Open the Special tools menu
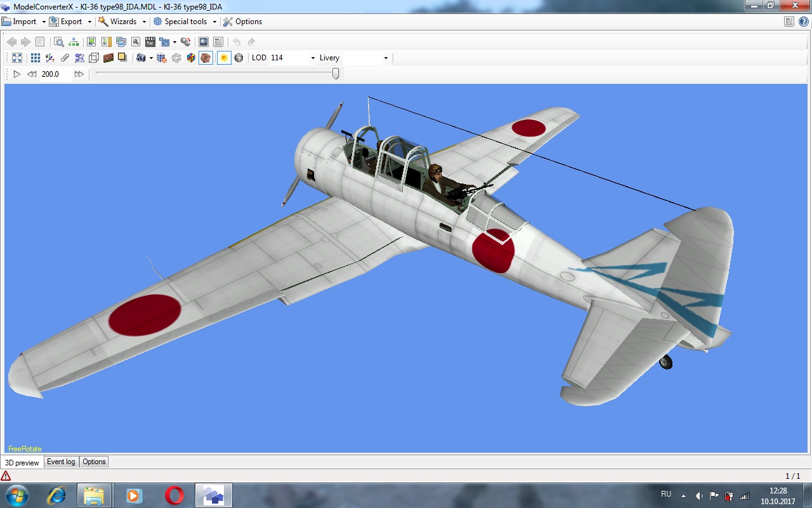The height and width of the screenshot is (508, 812). 185,22
